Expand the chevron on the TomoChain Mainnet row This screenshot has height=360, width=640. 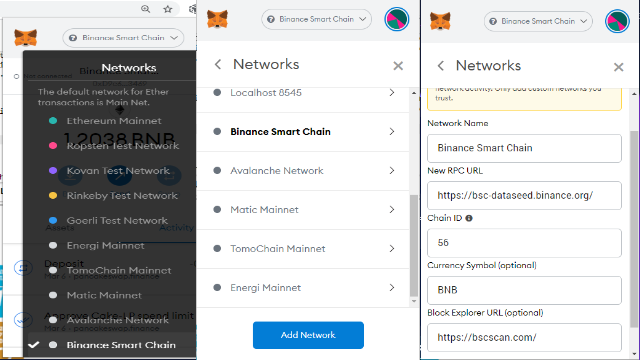(x=392, y=249)
